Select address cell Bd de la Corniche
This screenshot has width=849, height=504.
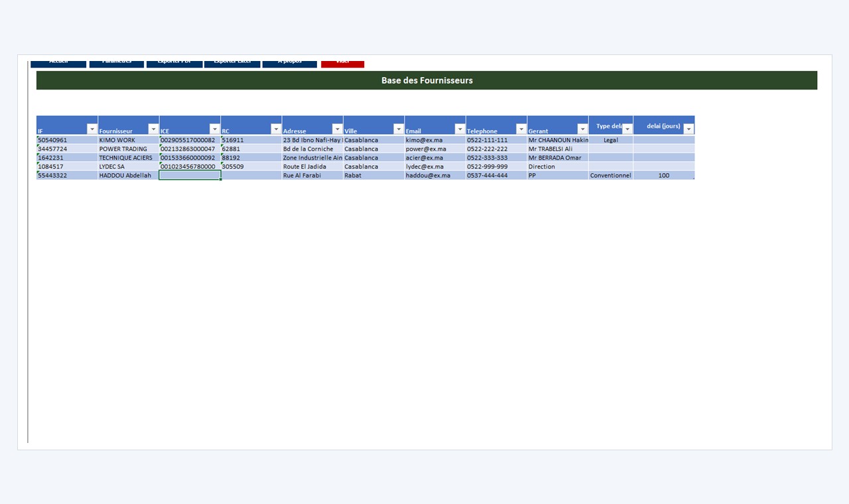pos(312,149)
